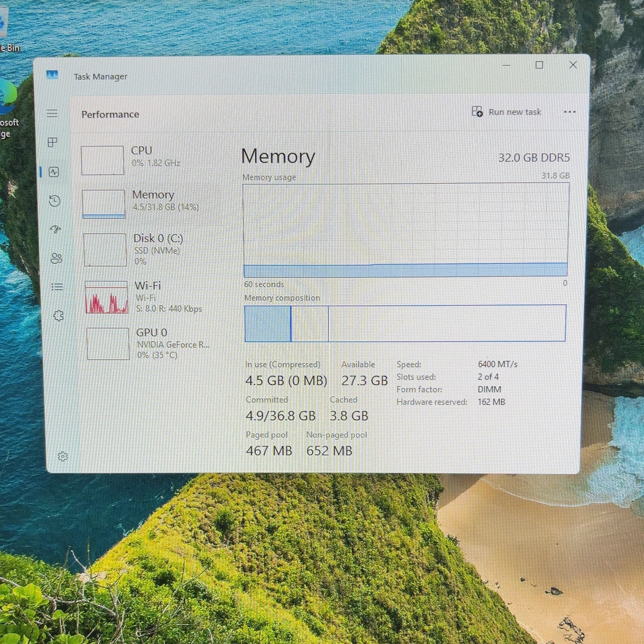The image size is (644, 644).
Task: Click Hardware reserved 162 MB value
Action: pos(491,401)
